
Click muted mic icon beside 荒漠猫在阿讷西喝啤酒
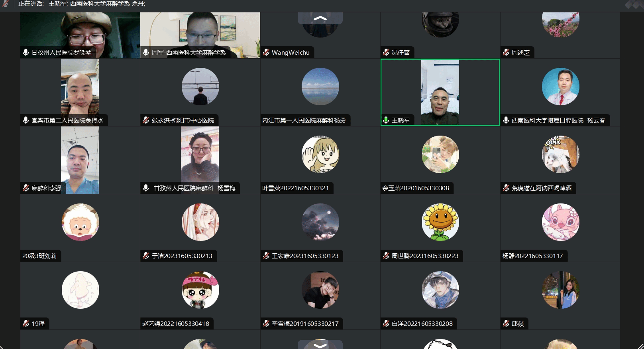click(506, 188)
